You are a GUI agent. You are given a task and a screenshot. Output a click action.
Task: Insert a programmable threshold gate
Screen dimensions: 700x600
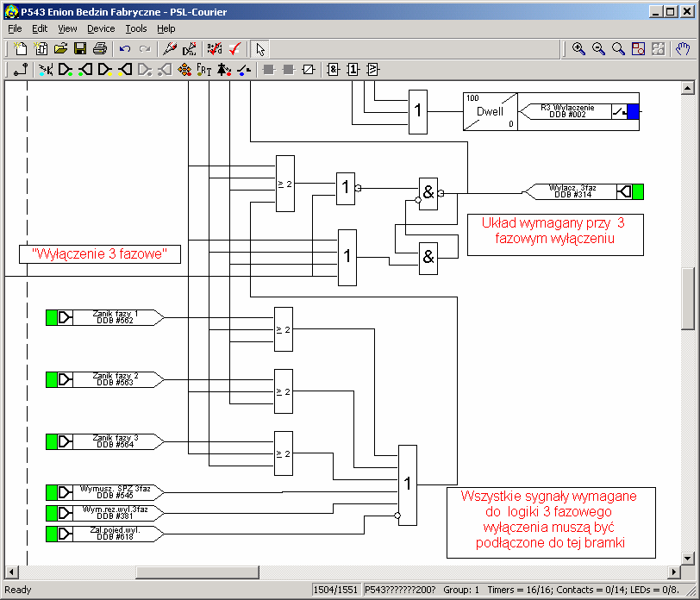372,70
